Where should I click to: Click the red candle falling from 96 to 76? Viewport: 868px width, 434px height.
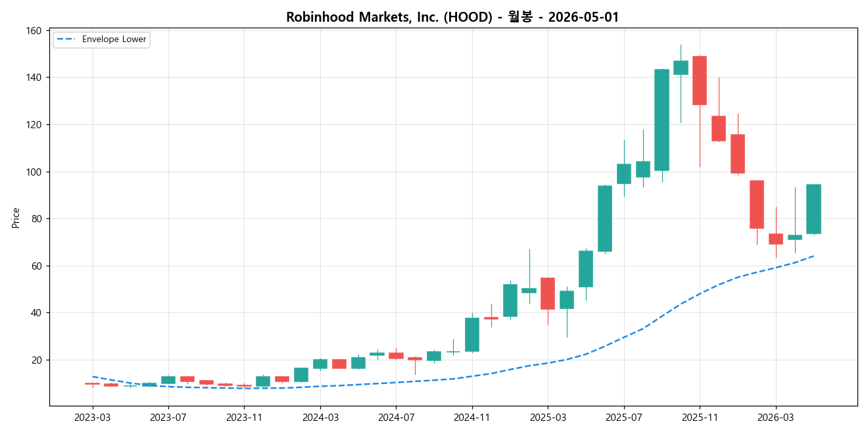point(756,205)
